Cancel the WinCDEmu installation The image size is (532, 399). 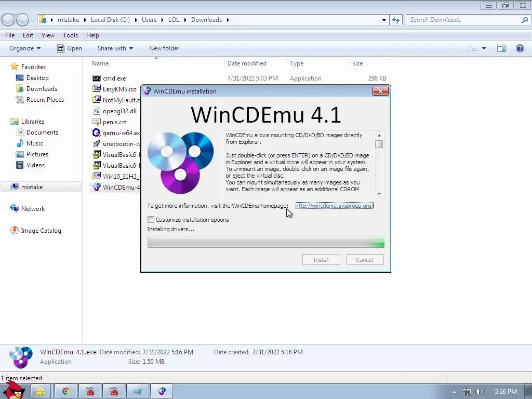pos(365,260)
